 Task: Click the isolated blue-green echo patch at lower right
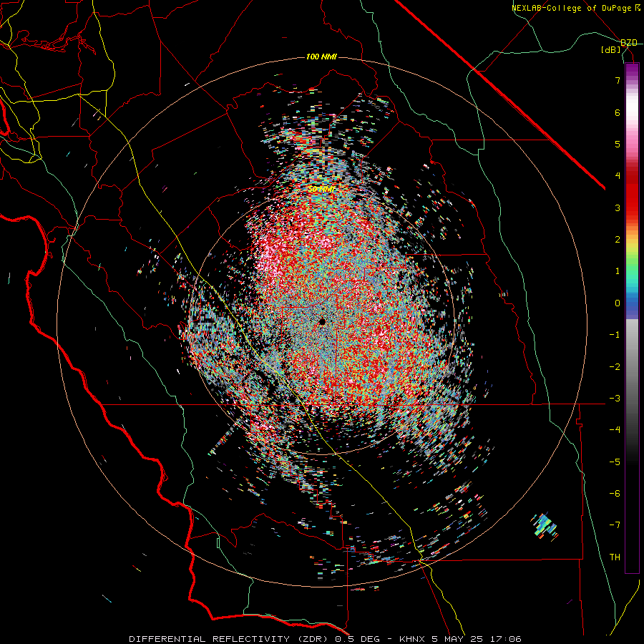[545, 526]
